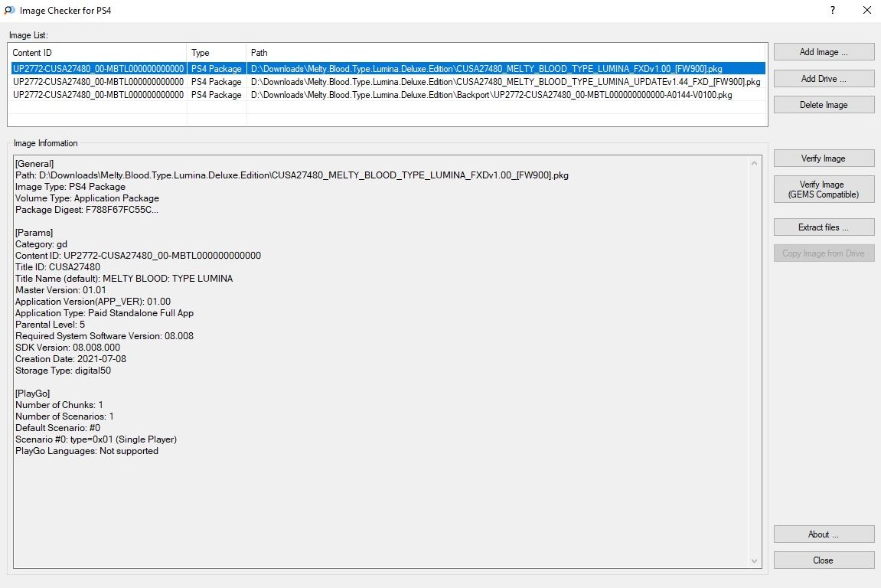This screenshot has width=881, height=588.
Task: Click Verify Image (GEMS Compatible) button
Action: pyautogui.click(x=824, y=189)
